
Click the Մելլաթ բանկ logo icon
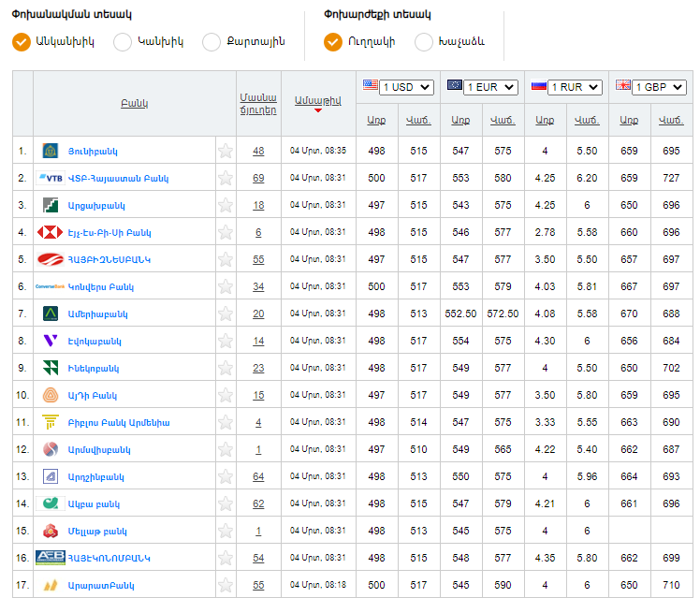[x=51, y=531]
